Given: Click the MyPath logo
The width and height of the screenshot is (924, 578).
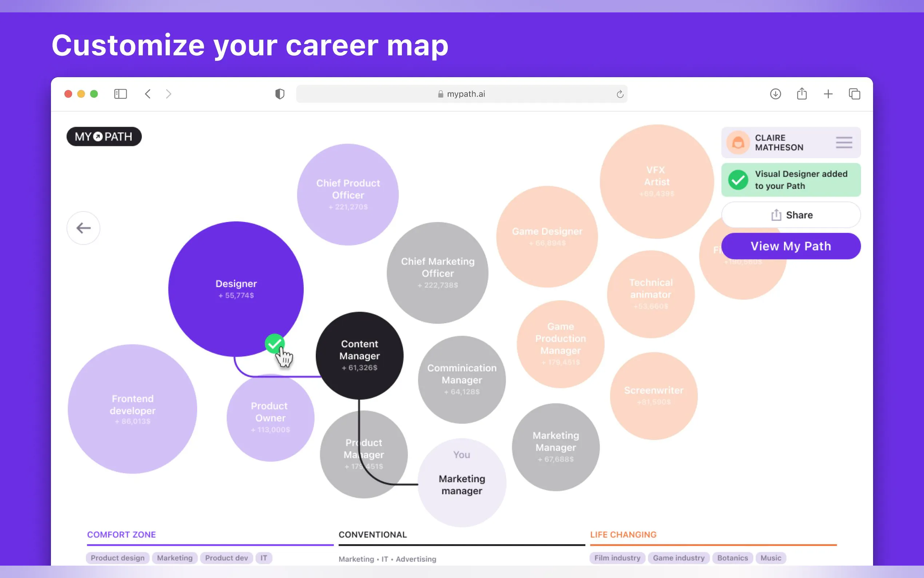Looking at the screenshot, I should tap(104, 136).
